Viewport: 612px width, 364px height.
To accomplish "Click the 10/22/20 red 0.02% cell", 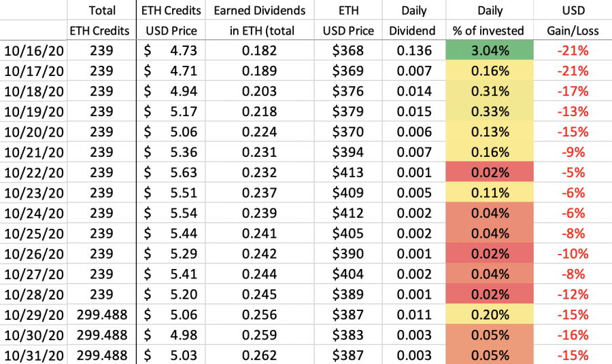I will tap(490, 172).
